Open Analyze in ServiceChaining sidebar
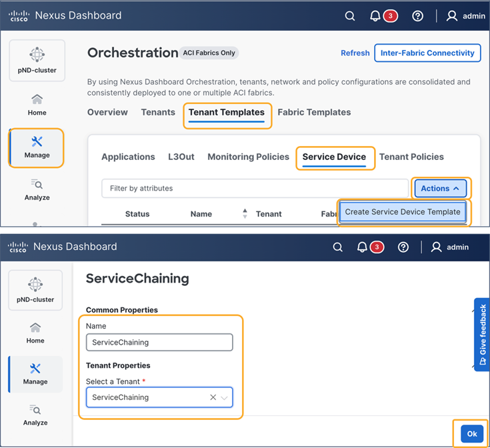The image size is (490, 448). point(35,415)
